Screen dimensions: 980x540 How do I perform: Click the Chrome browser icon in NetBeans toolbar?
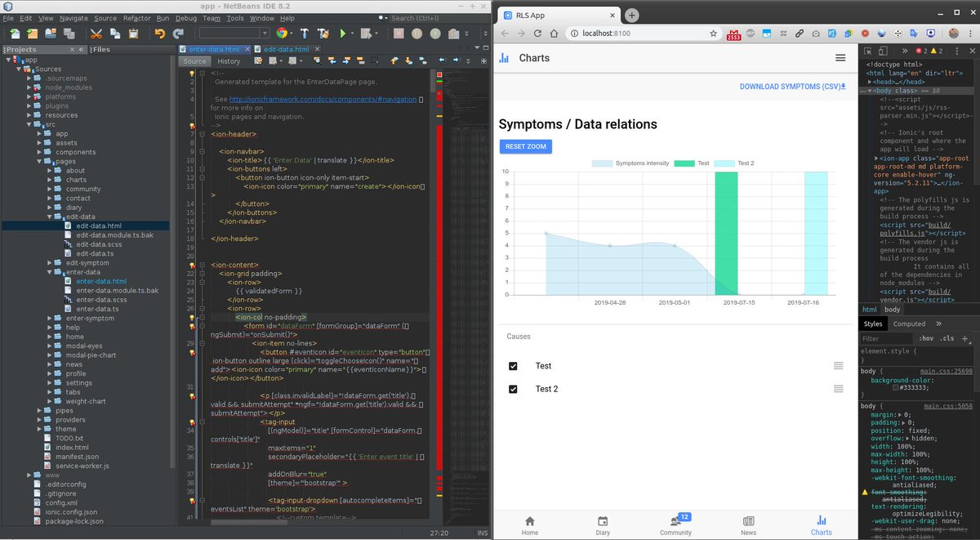[x=283, y=33]
